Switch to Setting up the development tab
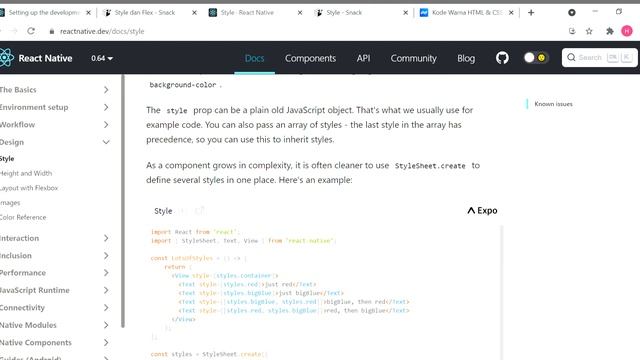Screen dimensions: 640x360 pyautogui.click(x=44, y=13)
